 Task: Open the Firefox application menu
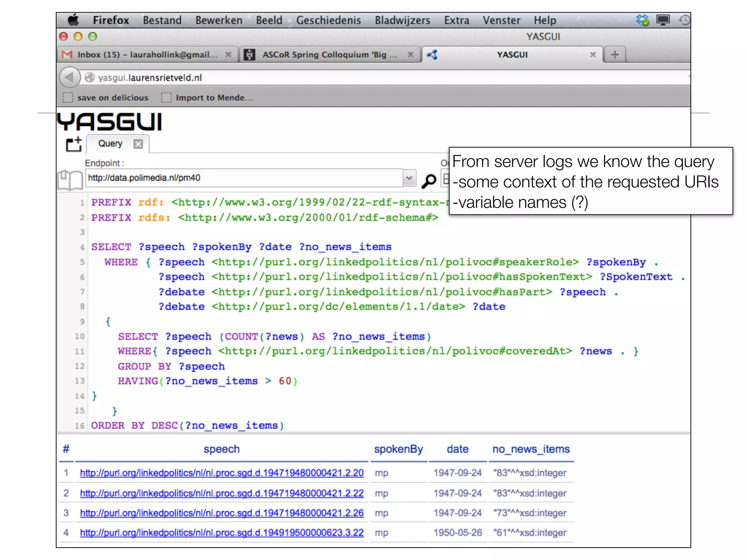click(x=111, y=20)
